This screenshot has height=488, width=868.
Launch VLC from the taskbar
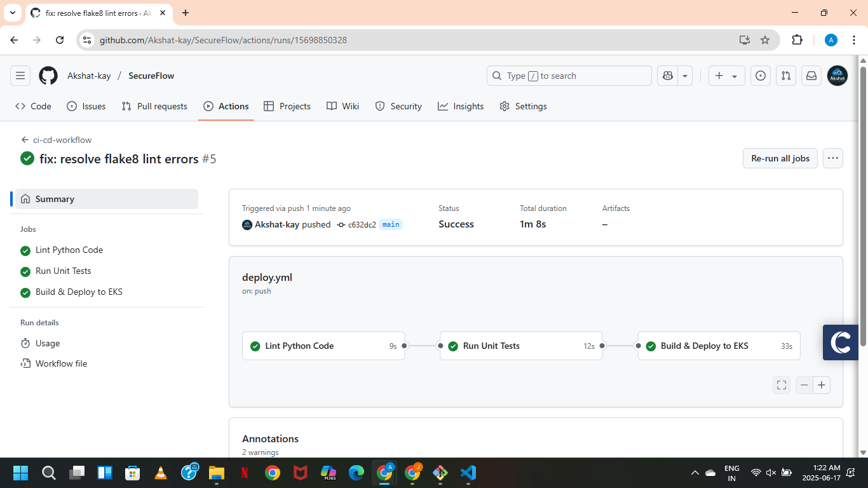[x=161, y=473]
